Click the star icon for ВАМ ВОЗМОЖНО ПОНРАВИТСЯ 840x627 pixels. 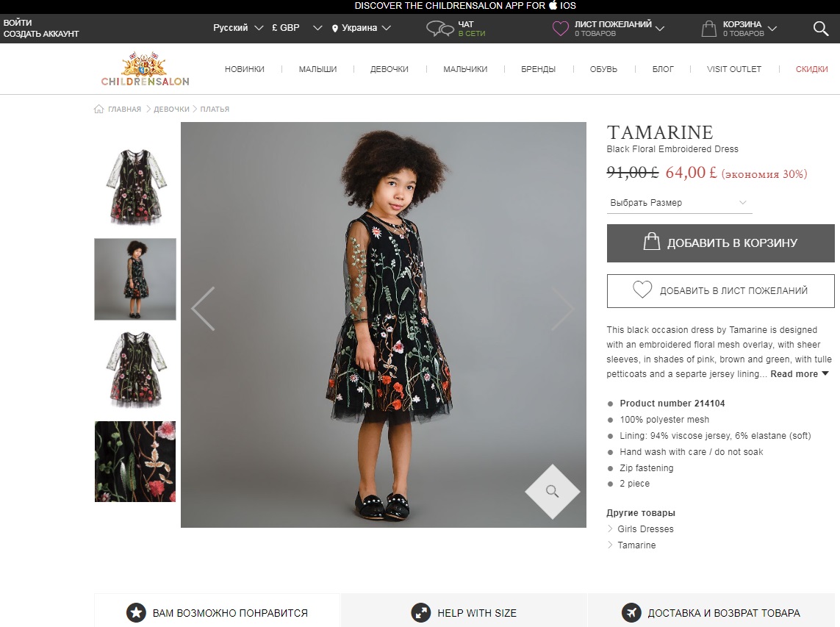(x=136, y=612)
